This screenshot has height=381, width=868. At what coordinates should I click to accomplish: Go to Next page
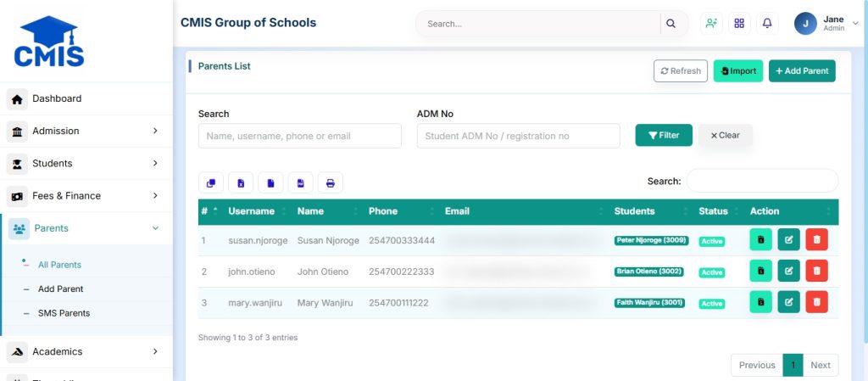(x=821, y=365)
